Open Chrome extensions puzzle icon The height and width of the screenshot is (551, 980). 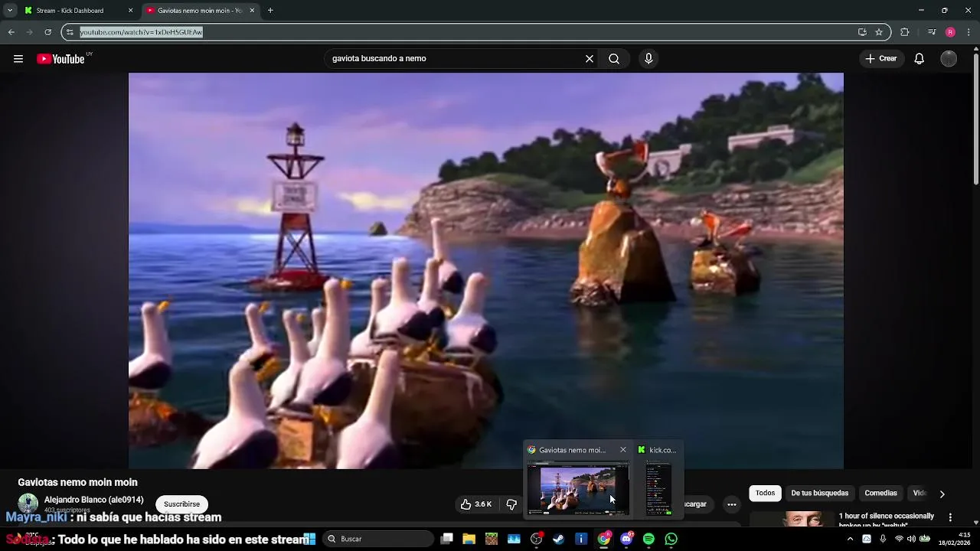(904, 32)
